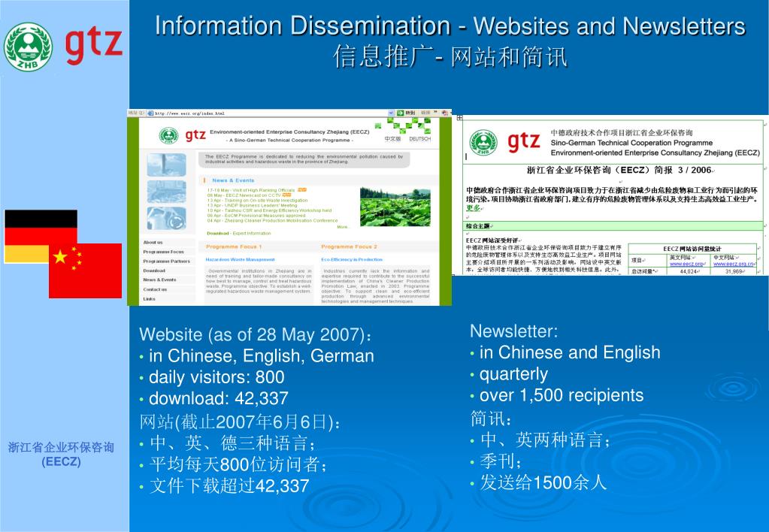Open 'EECZ Newscast on CCTV' news item
769x532 pixels.
click(244, 195)
